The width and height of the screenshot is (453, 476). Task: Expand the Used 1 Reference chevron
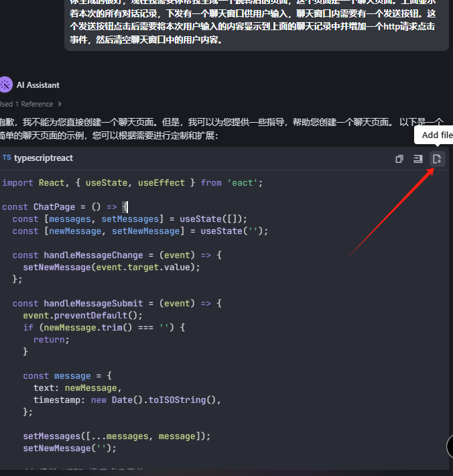click(x=60, y=104)
